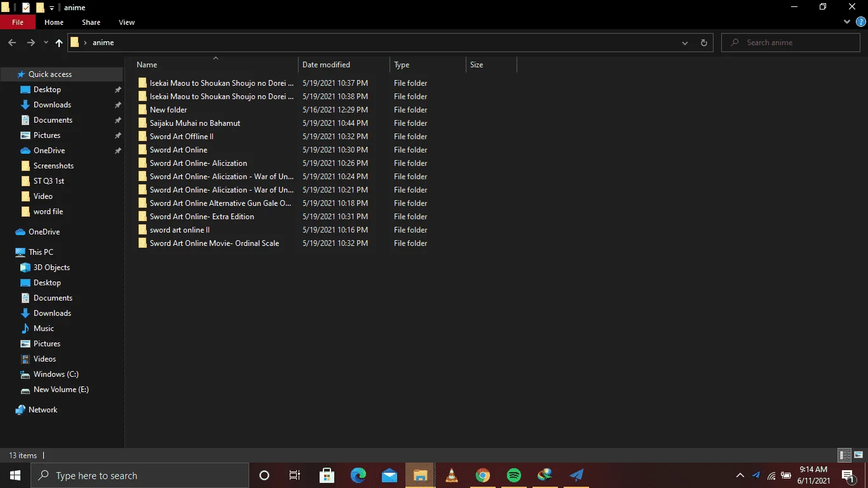868x488 pixels.
Task: Open the Screenshots folder in sidebar
Action: tap(53, 166)
